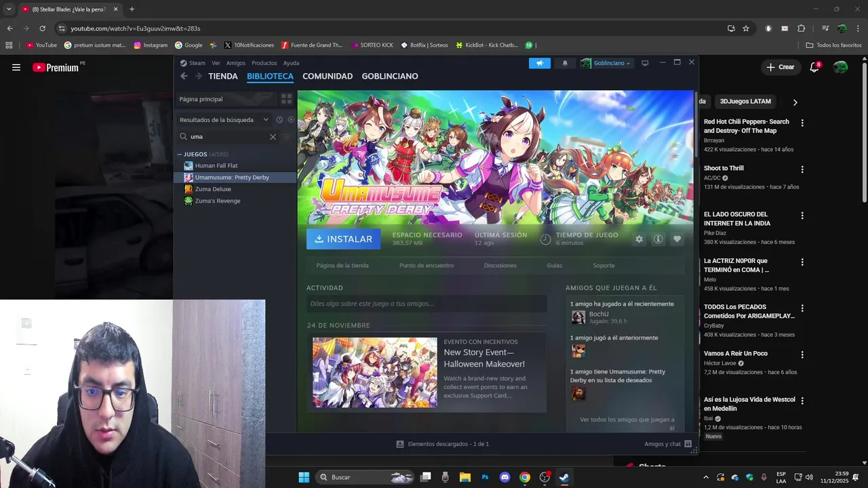
Task: Open Elementos descargados downloads bar
Action: pyautogui.click(x=442, y=444)
